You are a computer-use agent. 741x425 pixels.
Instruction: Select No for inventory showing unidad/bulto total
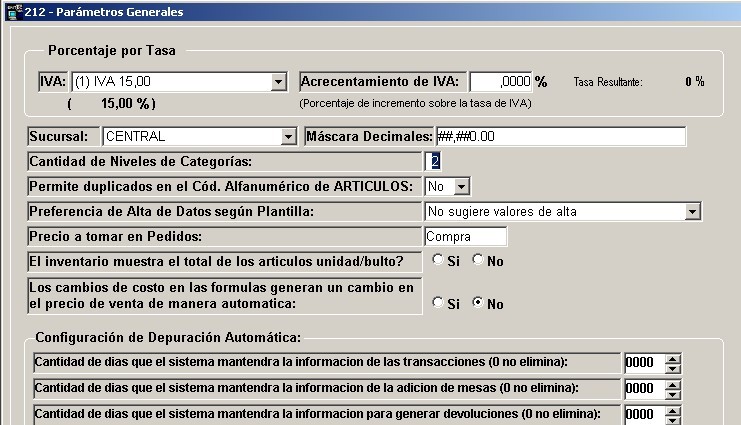478,260
